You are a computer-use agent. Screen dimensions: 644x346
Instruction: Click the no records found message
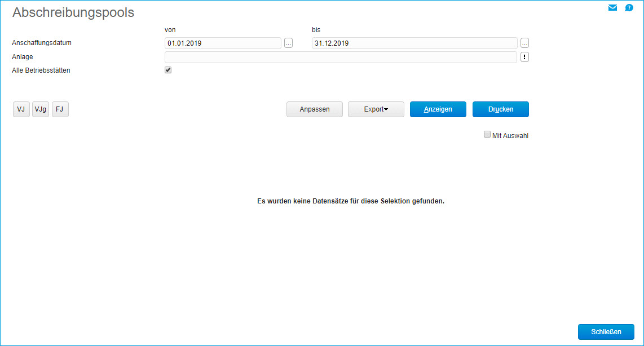pos(351,201)
